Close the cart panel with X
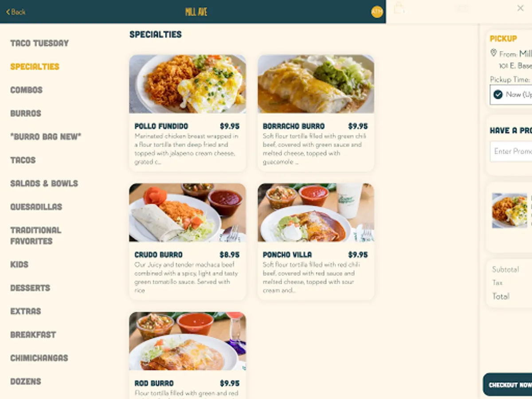The width and height of the screenshot is (532, 399). (520, 8)
